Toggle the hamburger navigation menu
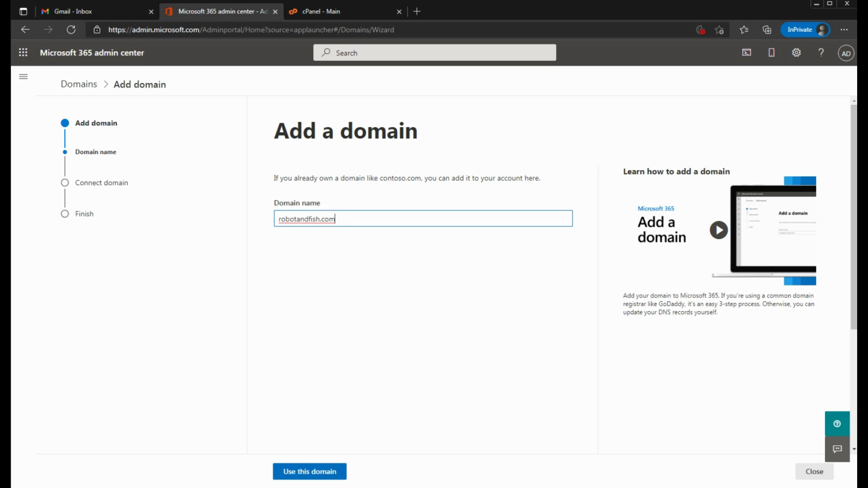The width and height of the screenshot is (868, 488). pyautogui.click(x=24, y=76)
